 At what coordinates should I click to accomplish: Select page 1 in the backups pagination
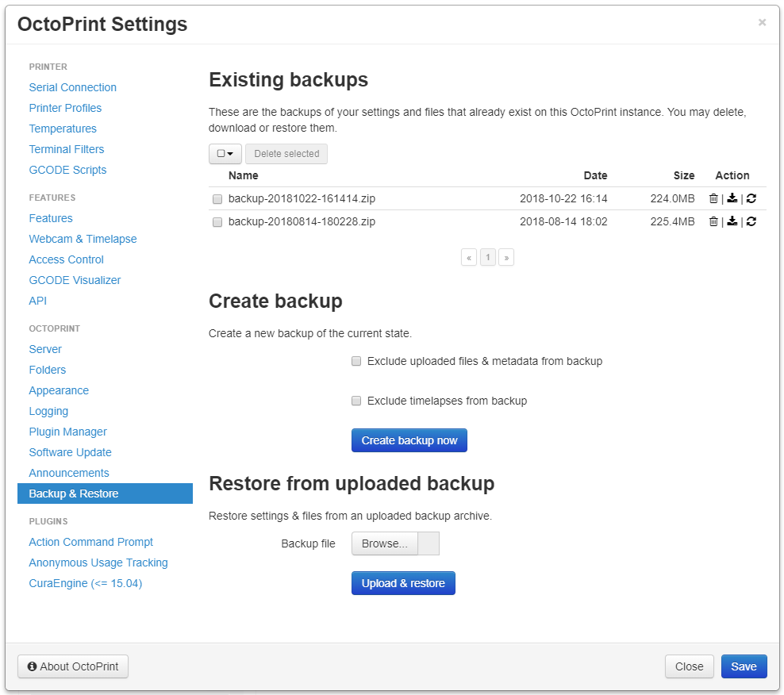[487, 257]
